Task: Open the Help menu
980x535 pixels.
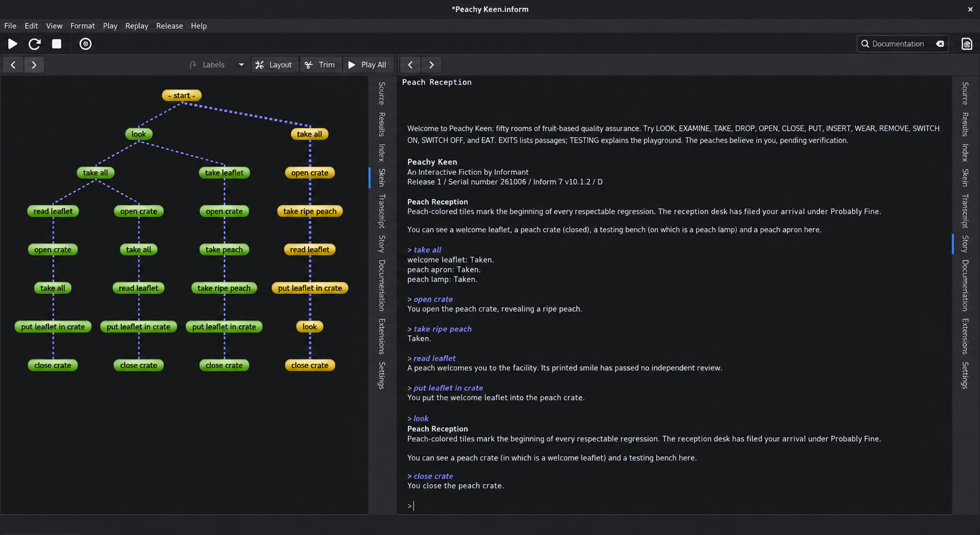Action: pyautogui.click(x=199, y=26)
